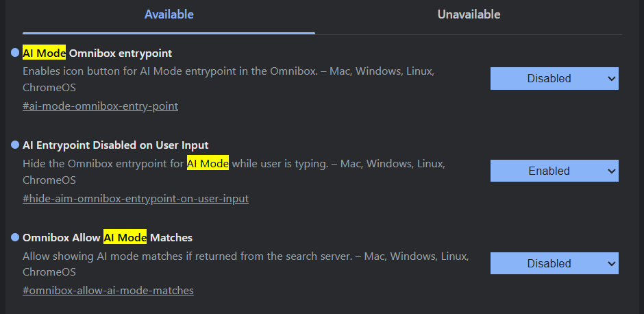Click highlighted AI Mode in Hide Omnibox description

pos(208,164)
